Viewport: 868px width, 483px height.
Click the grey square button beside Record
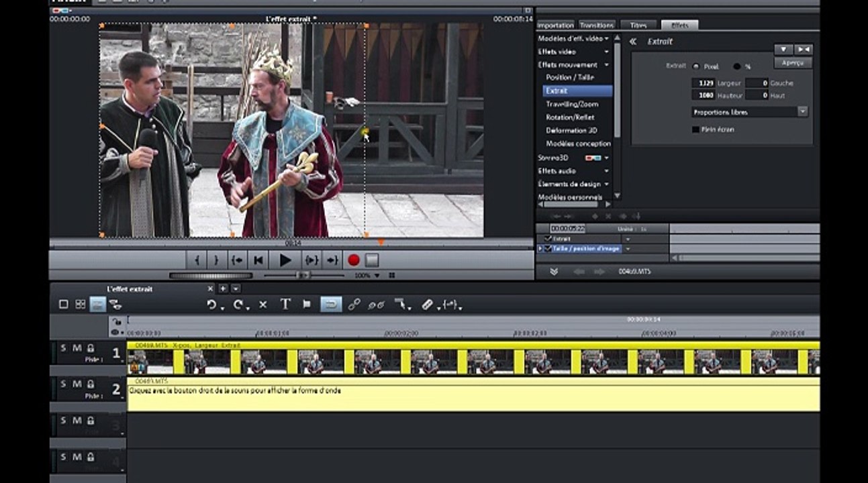372,260
